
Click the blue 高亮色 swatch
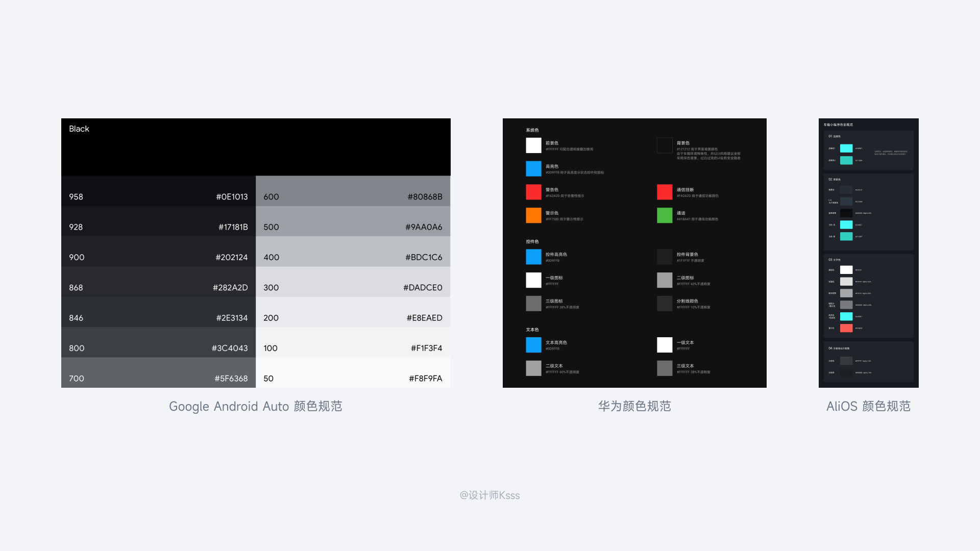coord(533,168)
